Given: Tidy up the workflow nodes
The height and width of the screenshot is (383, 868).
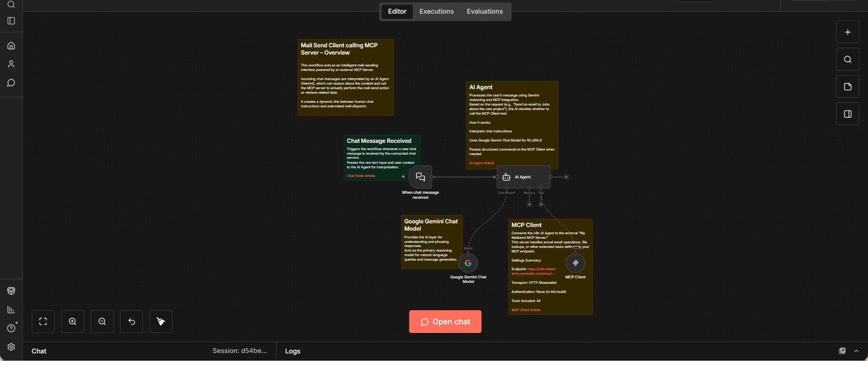Looking at the screenshot, I should click(x=161, y=322).
